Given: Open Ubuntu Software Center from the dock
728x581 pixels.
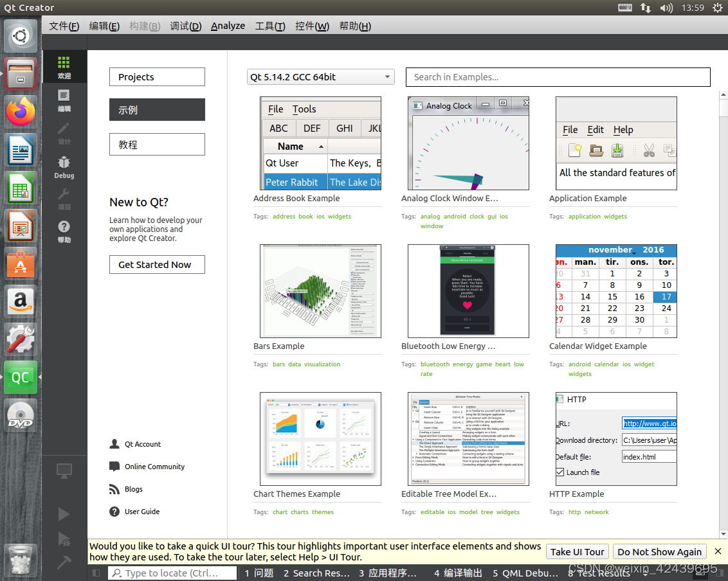Looking at the screenshot, I should [21, 264].
